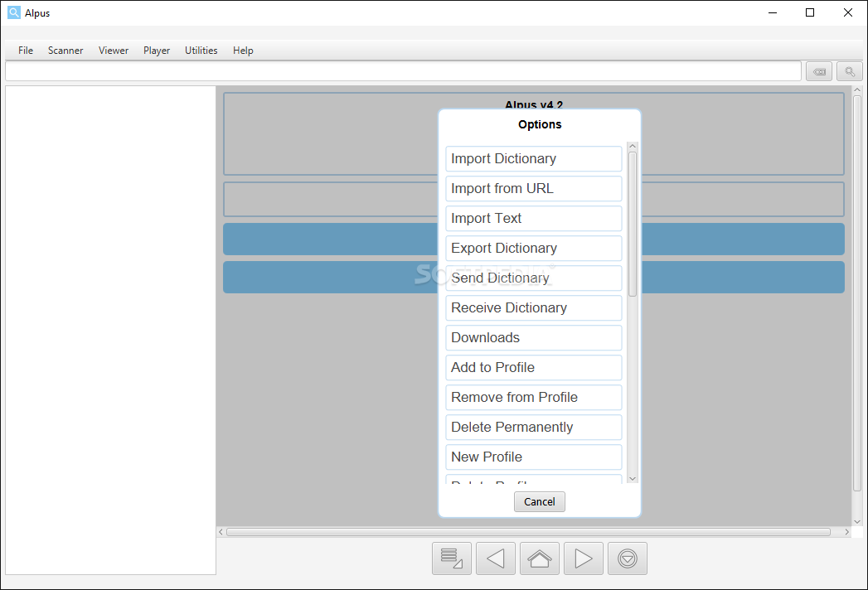
Task: Open the Viewer menu
Action: 114,51
